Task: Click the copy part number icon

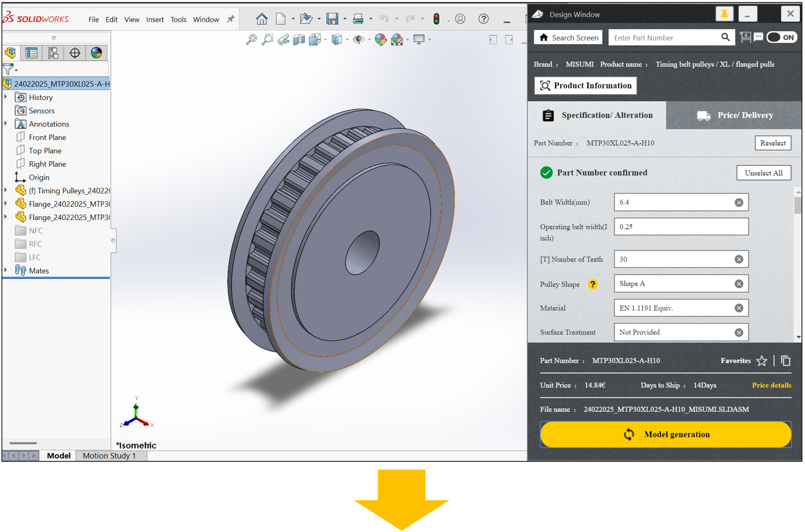Action: 785,361
